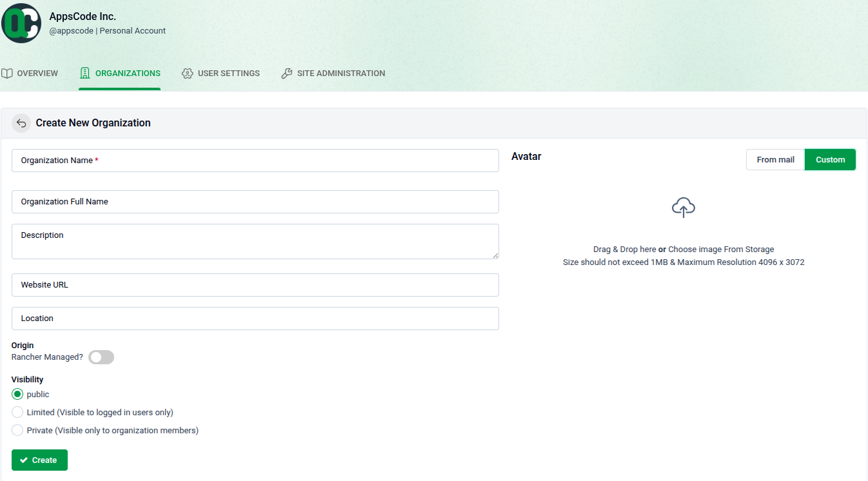Select Private visibility for organization members

[17, 429]
